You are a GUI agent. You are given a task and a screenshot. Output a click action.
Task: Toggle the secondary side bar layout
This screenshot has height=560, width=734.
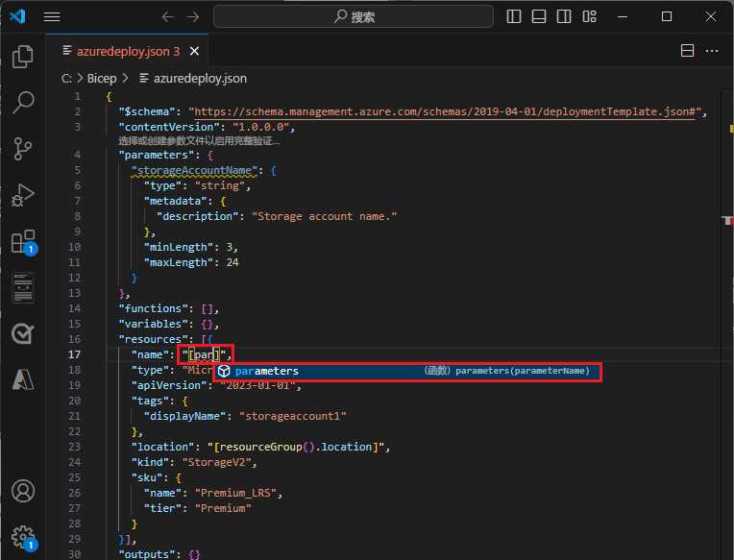(x=564, y=17)
